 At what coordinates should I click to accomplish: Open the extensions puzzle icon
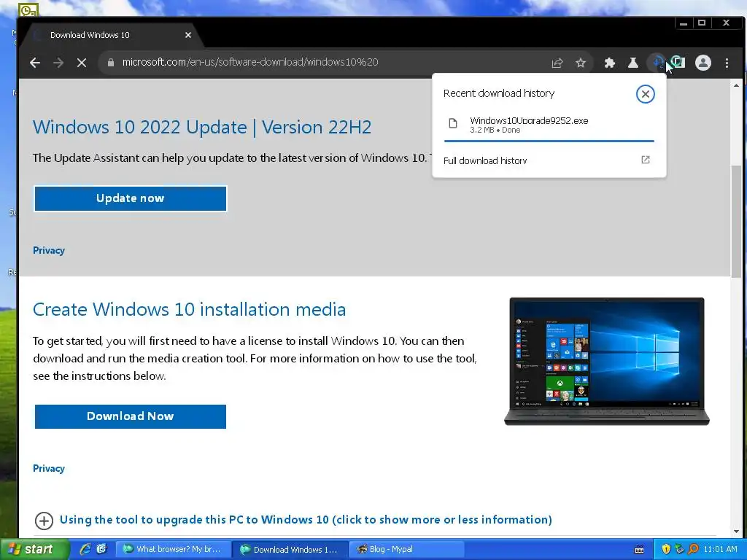click(x=609, y=63)
